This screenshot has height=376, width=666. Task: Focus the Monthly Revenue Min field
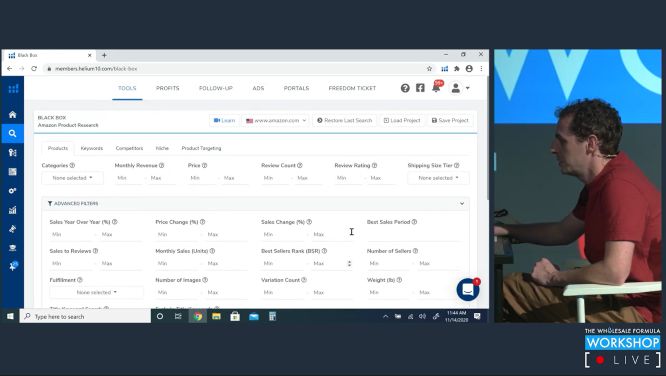click(x=129, y=178)
